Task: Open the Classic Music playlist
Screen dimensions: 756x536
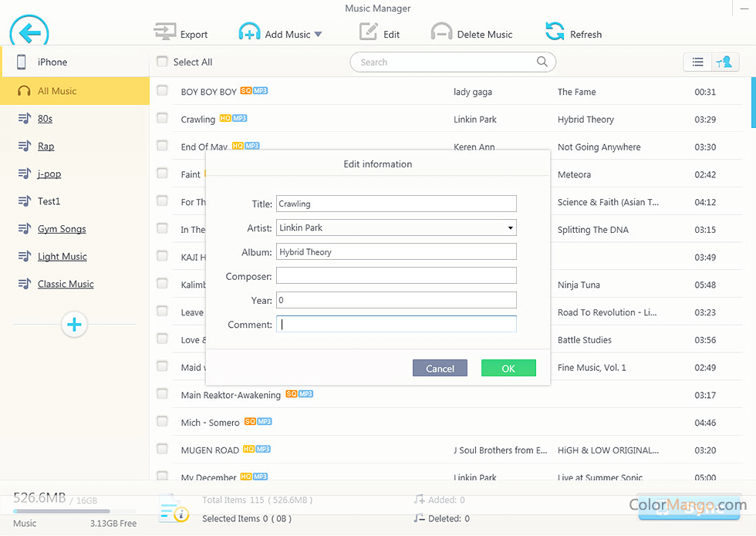Action: pyautogui.click(x=66, y=284)
